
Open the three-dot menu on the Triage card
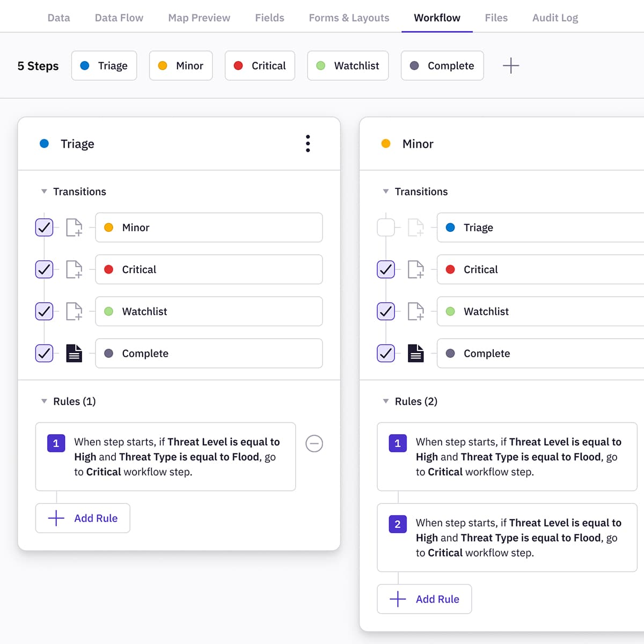(x=308, y=143)
